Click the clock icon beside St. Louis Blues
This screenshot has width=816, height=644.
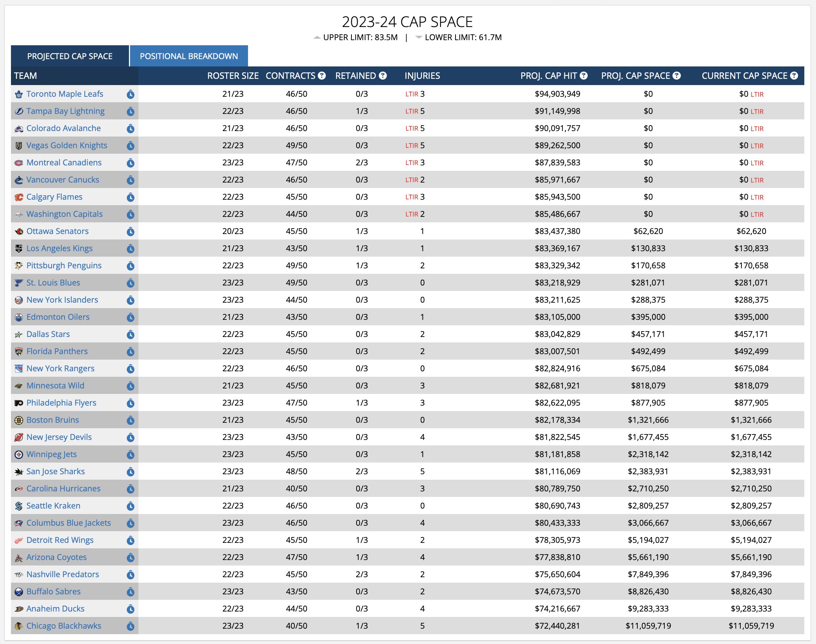(x=130, y=283)
